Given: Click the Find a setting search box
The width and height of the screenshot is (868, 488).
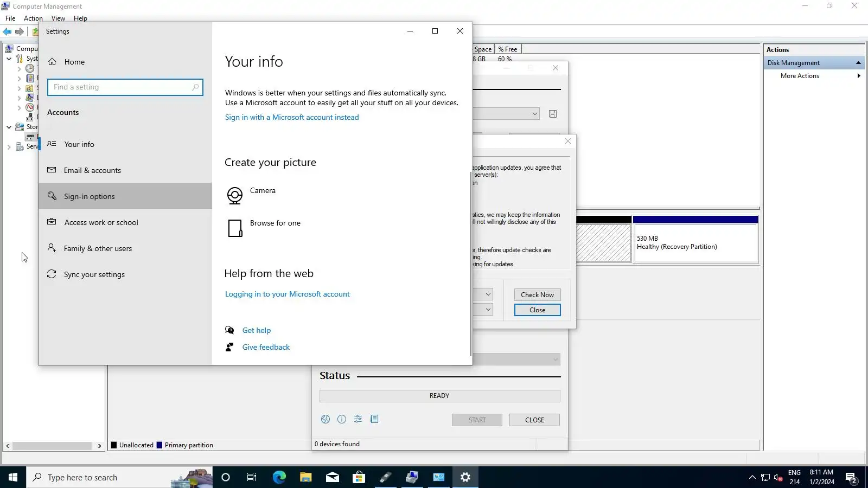Looking at the screenshot, I should click(125, 87).
